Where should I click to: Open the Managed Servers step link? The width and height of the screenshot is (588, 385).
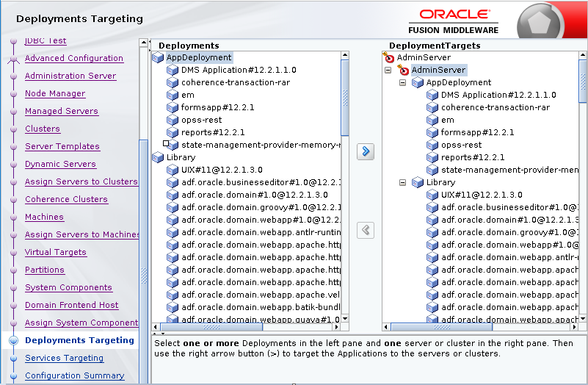click(x=61, y=111)
